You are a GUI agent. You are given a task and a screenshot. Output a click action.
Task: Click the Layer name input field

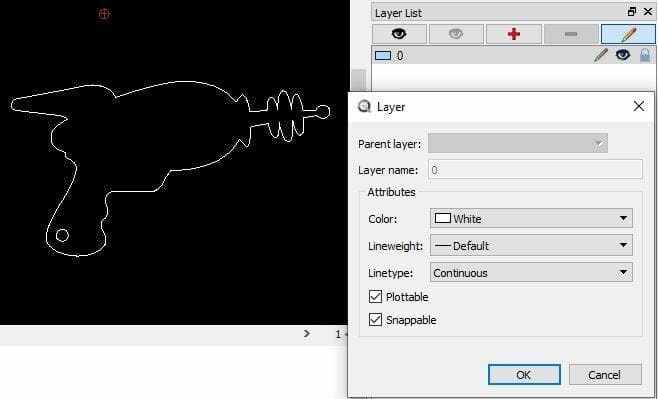[535, 170]
